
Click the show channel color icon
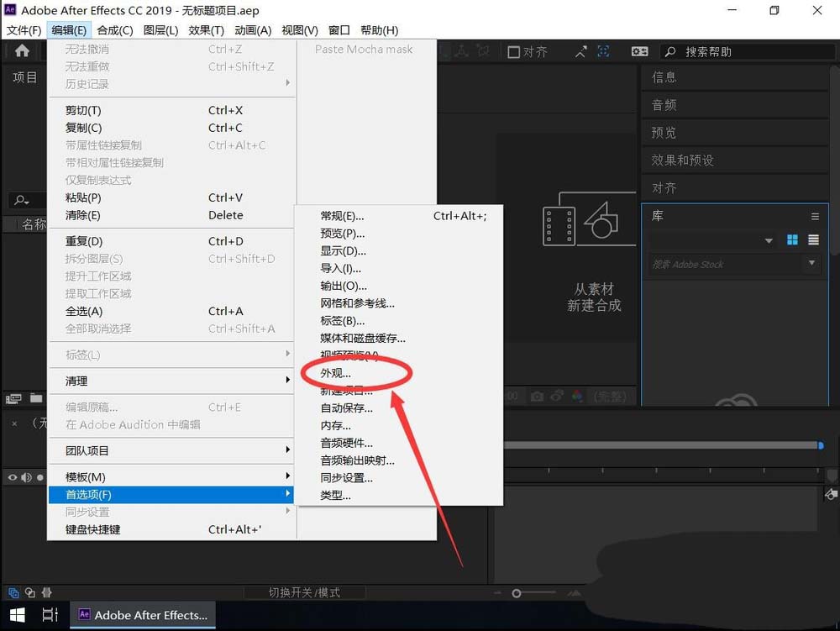pos(578,397)
